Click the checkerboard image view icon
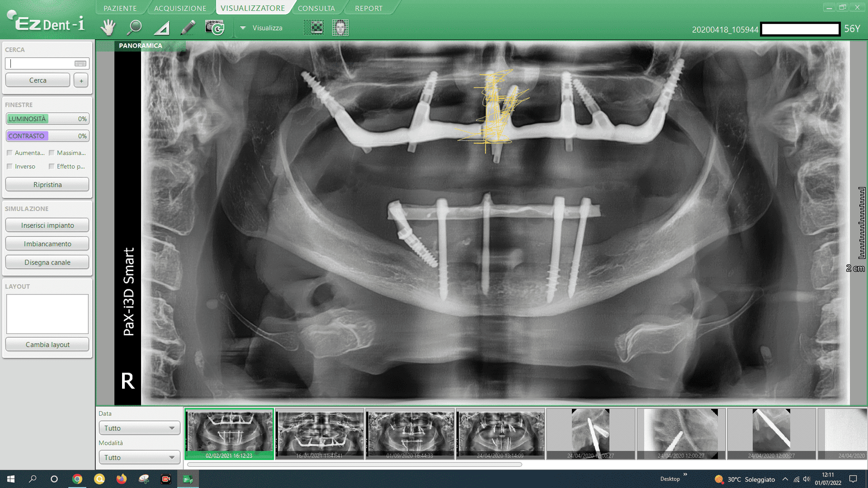Screen dimensions: 868x488 314,27
